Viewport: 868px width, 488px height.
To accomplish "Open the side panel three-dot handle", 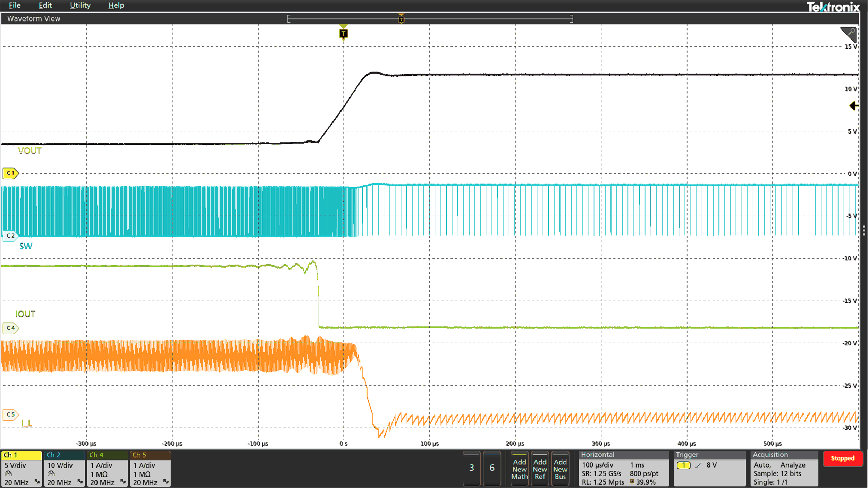I will pos(864,230).
